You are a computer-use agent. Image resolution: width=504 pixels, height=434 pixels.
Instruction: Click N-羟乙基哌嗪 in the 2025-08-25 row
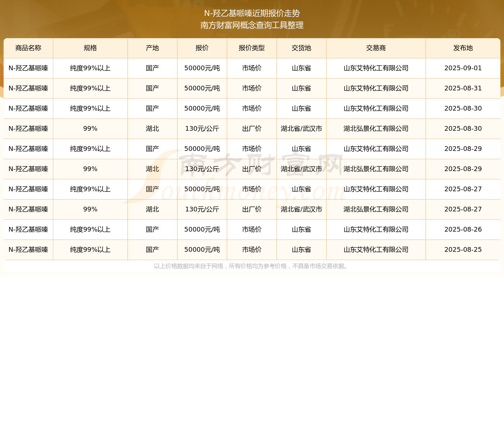pos(28,250)
